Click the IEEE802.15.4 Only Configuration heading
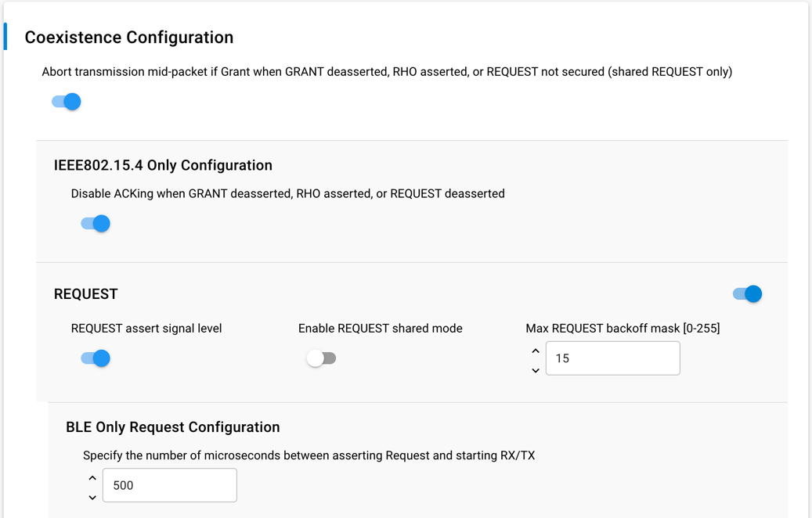Screen dimensions: 812x518 tap(163, 165)
